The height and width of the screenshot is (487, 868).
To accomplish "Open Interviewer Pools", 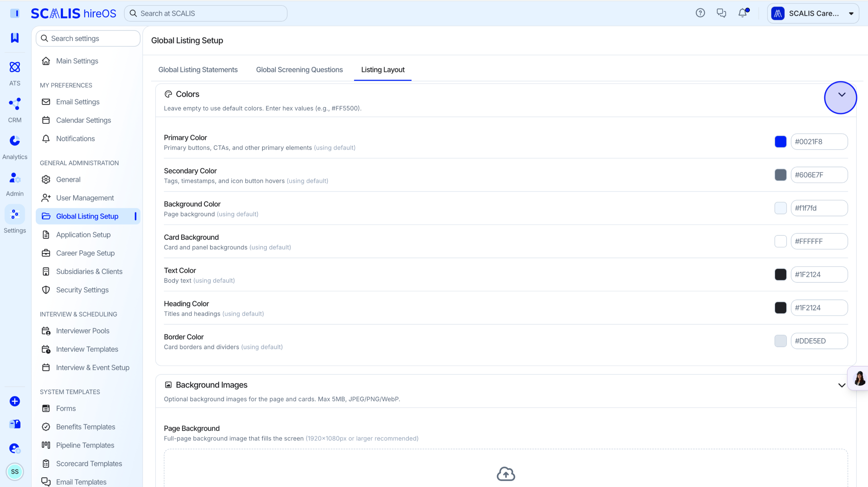I will click(88, 331).
